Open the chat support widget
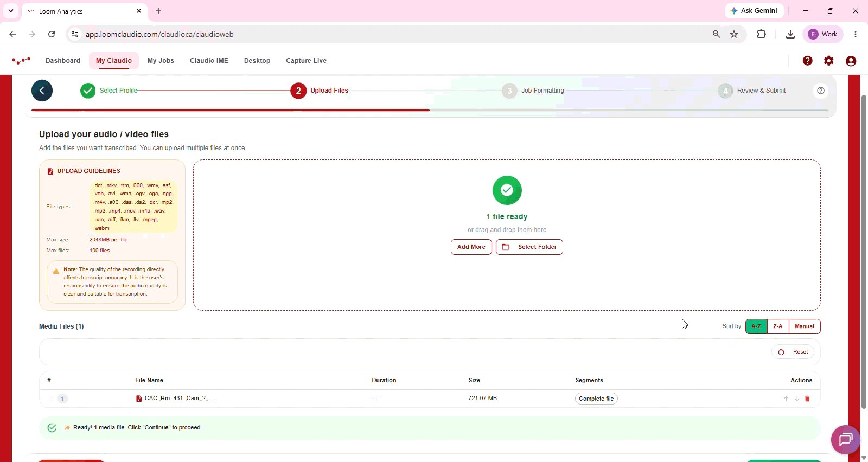This screenshot has width=868, height=462. [845, 439]
